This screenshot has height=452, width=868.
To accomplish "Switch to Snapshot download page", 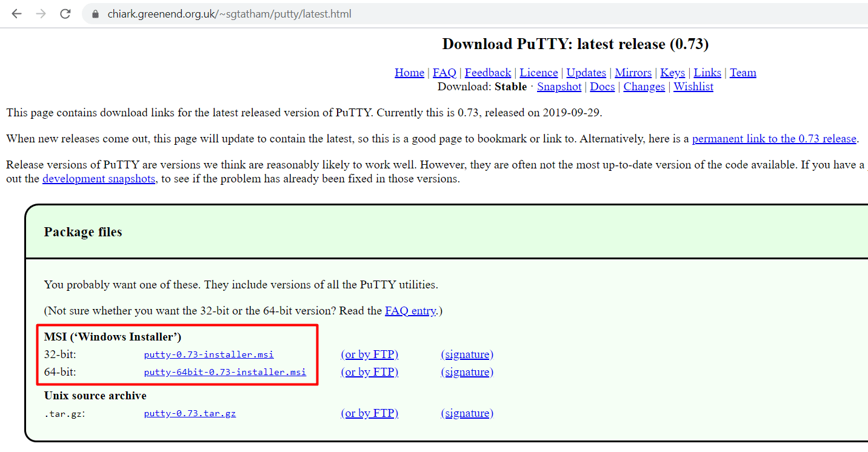I will (559, 87).
